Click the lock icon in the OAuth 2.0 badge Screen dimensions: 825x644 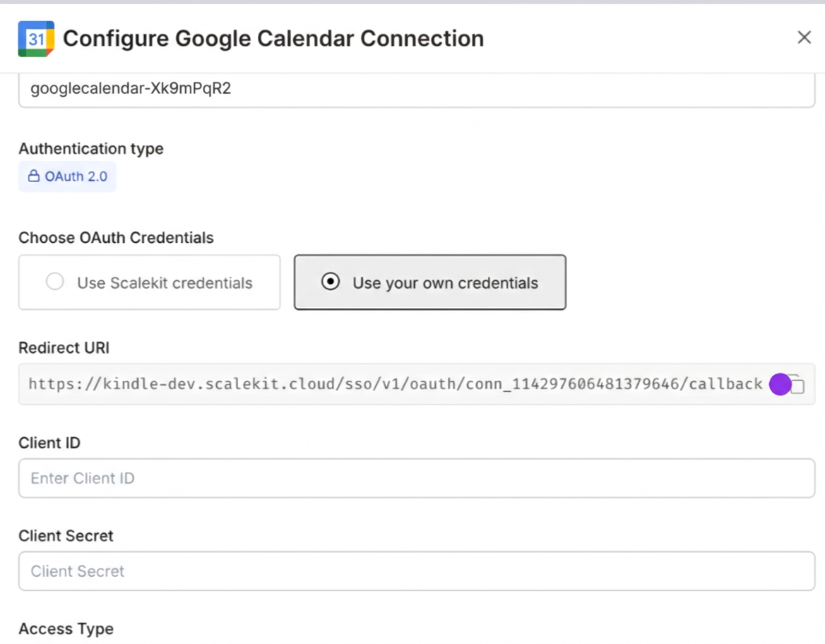(33, 176)
